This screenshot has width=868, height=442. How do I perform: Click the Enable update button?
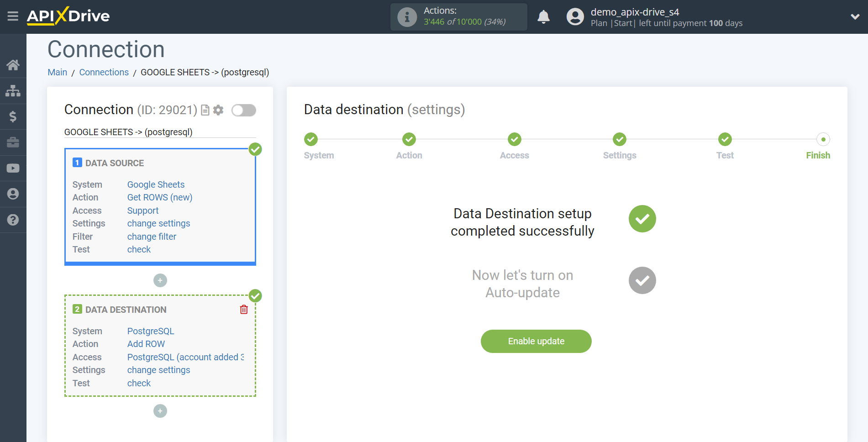[536, 341]
